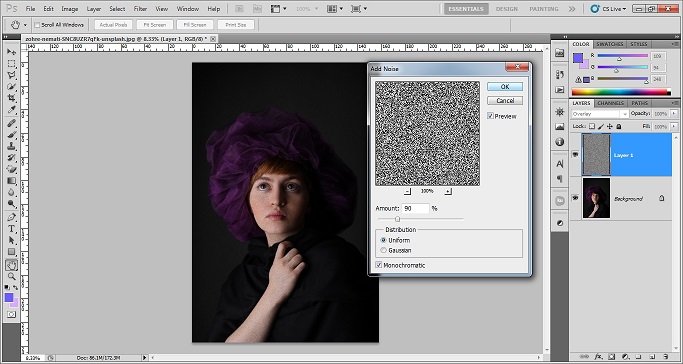Open the Info panel icon
Screen dimensions: 683x364
tap(560, 142)
